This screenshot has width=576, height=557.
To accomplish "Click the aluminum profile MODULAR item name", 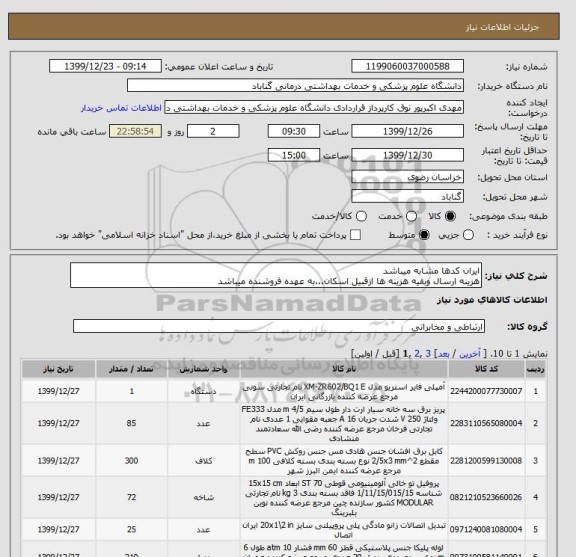I will pos(344,497).
